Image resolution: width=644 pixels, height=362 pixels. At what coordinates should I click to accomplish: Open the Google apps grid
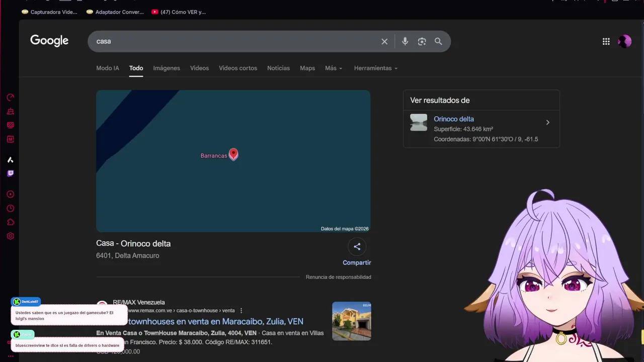(606, 42)
